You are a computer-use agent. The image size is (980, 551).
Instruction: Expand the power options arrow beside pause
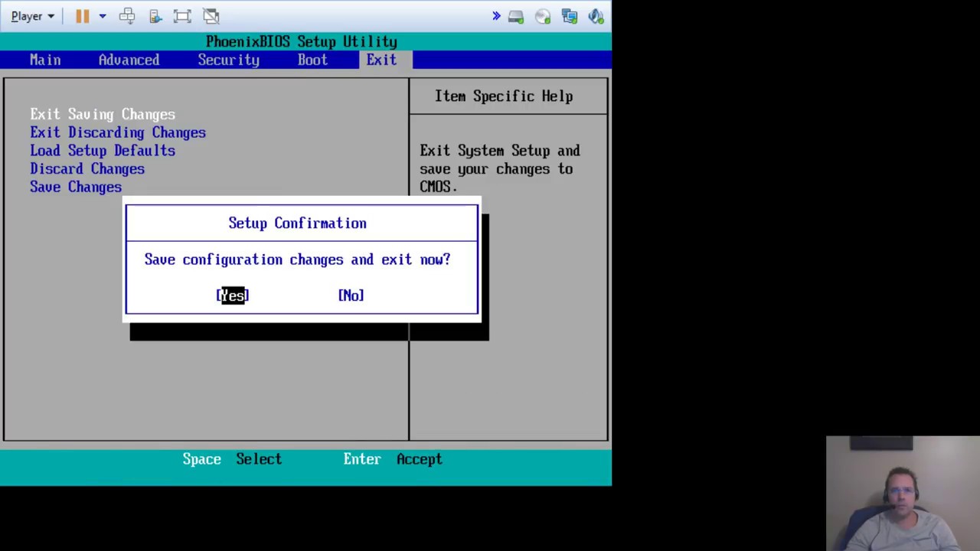102,16
